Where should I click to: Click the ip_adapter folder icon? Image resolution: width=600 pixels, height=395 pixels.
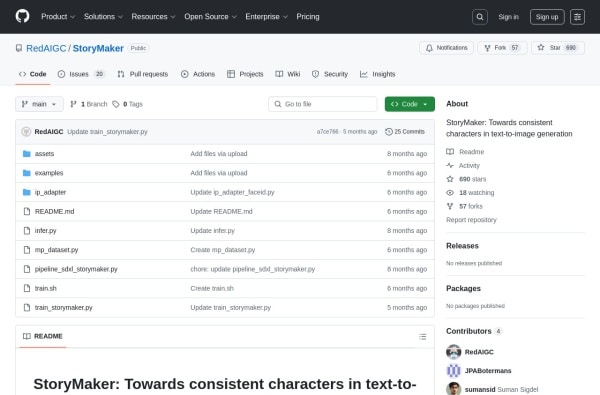click(x=27, y=192)
